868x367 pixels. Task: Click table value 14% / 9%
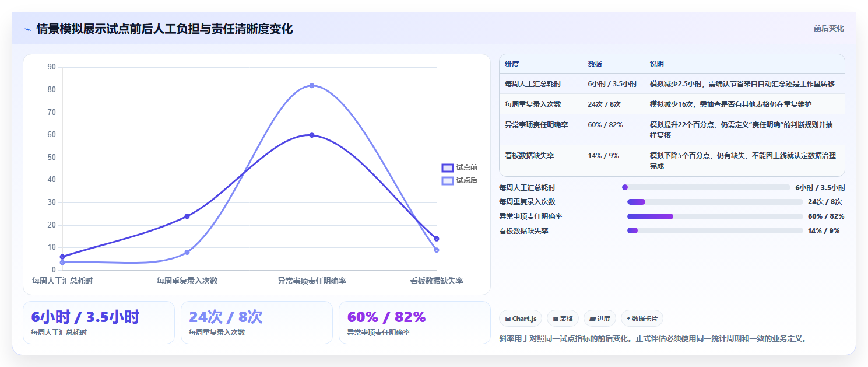pos(603,156)
